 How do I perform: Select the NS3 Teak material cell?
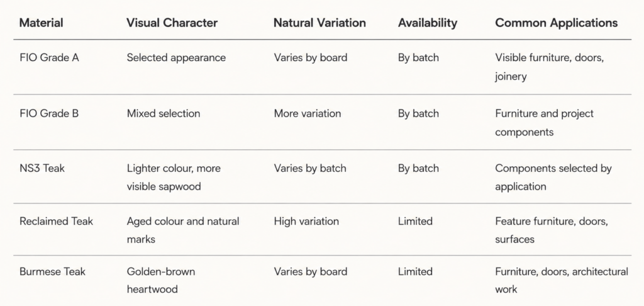point(42,168)
